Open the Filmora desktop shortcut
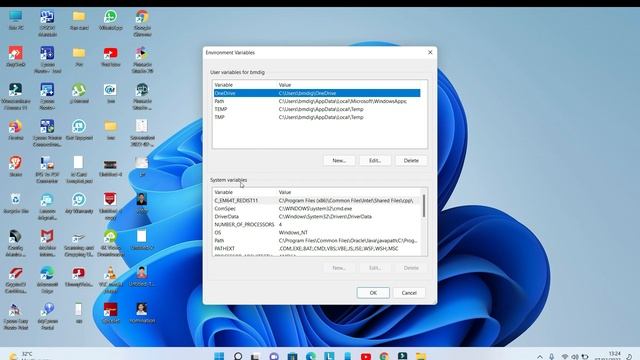Viewport: 640px width, 360px height. pyautogui.click(x=16, y=96)
